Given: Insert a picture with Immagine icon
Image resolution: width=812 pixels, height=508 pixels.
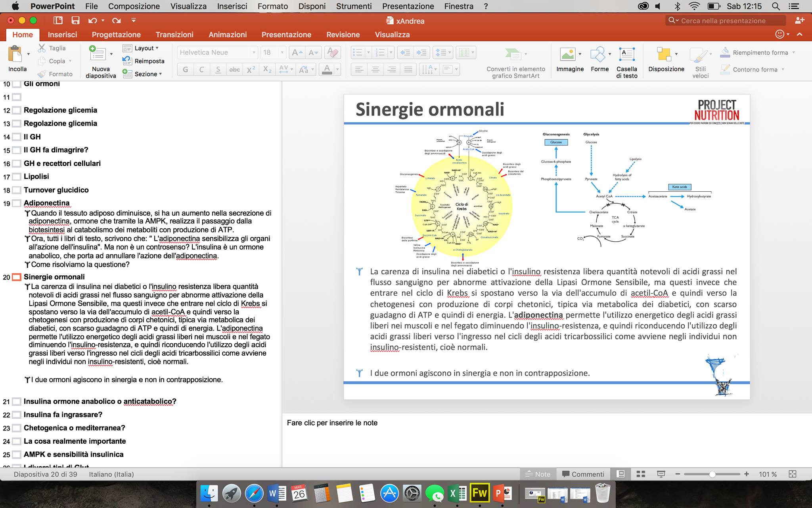Looking at the screenshot, I should pos(567,54).
